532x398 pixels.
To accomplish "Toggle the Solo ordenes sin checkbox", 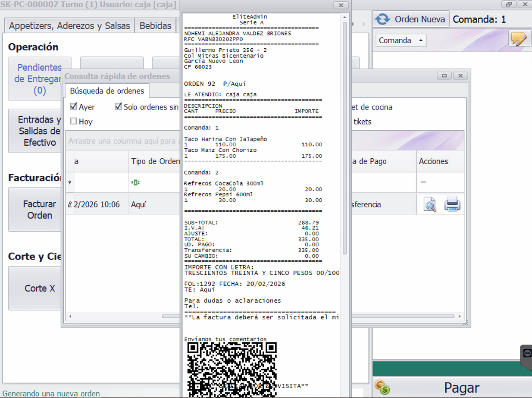I will click(x=119, y=107).
